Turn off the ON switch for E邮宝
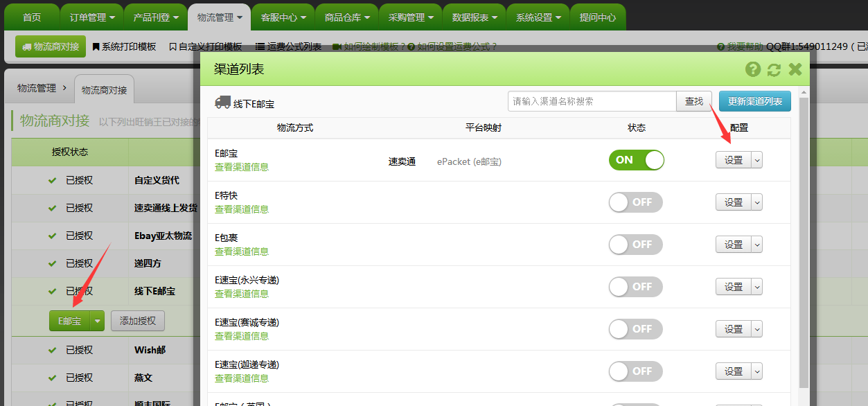 [636, 160]
